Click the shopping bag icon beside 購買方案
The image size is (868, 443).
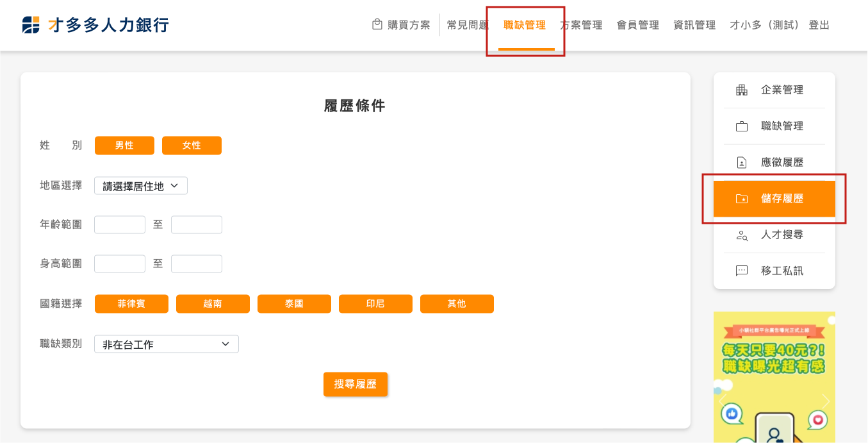pyautogui.click(x=377, y=24)
